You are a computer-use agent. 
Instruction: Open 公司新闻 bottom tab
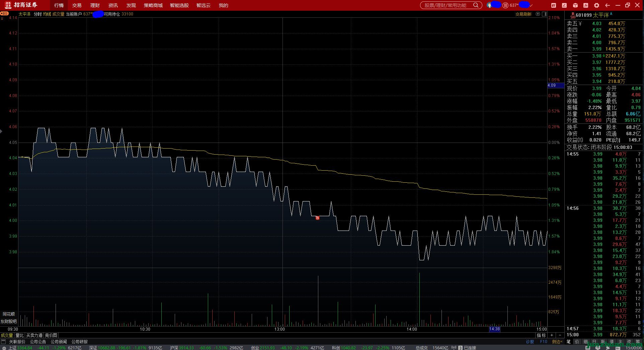[59, 342]
